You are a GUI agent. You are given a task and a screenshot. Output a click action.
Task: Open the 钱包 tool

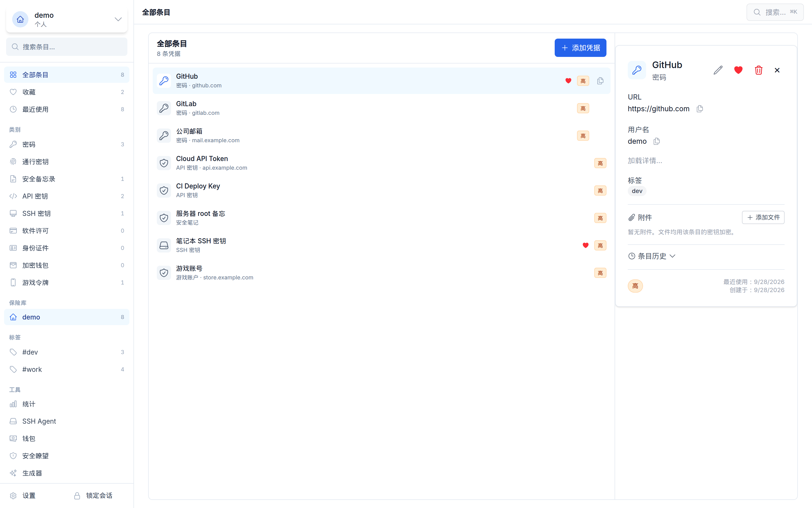pos(66,438)
